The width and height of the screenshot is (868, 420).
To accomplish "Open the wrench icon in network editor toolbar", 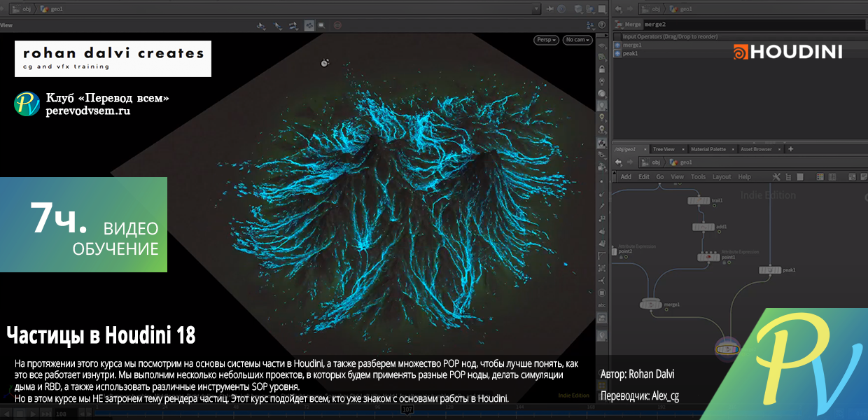I will (x=776, y=177).
